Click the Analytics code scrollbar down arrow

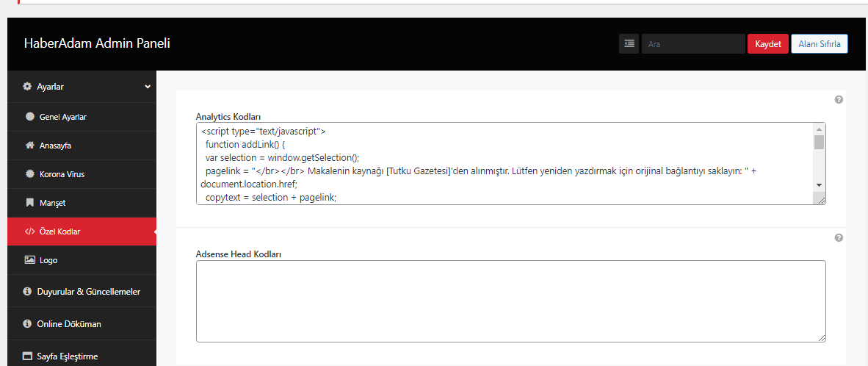point(819,185)
